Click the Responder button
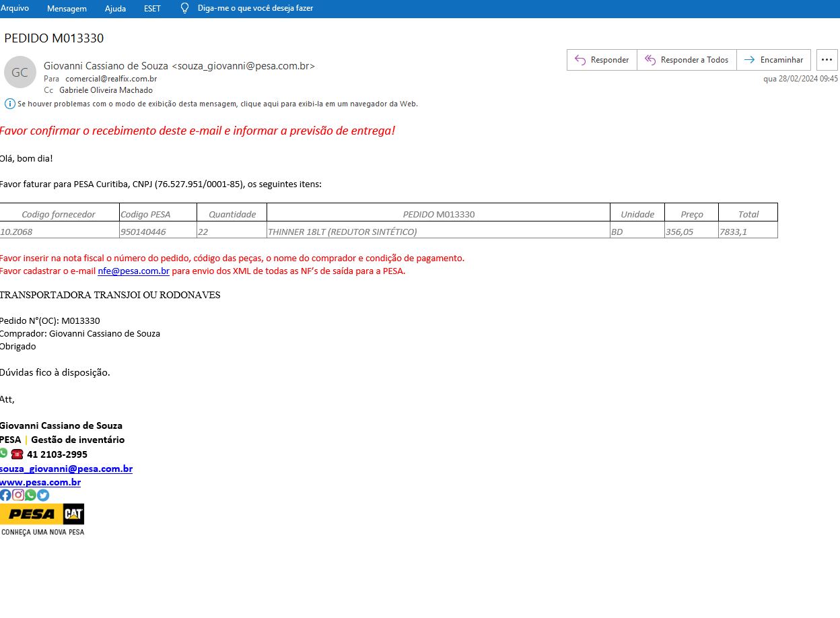This screenshot has height=618, width=840. tap(602, 60)
